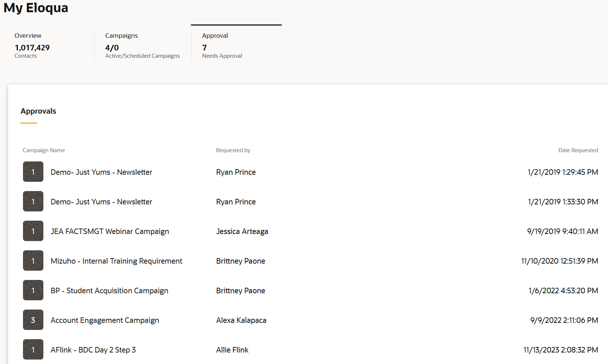
Task: Click the badge icon beside BP - Student Acquisition Campaign
Action: click(x=33, y=290)
